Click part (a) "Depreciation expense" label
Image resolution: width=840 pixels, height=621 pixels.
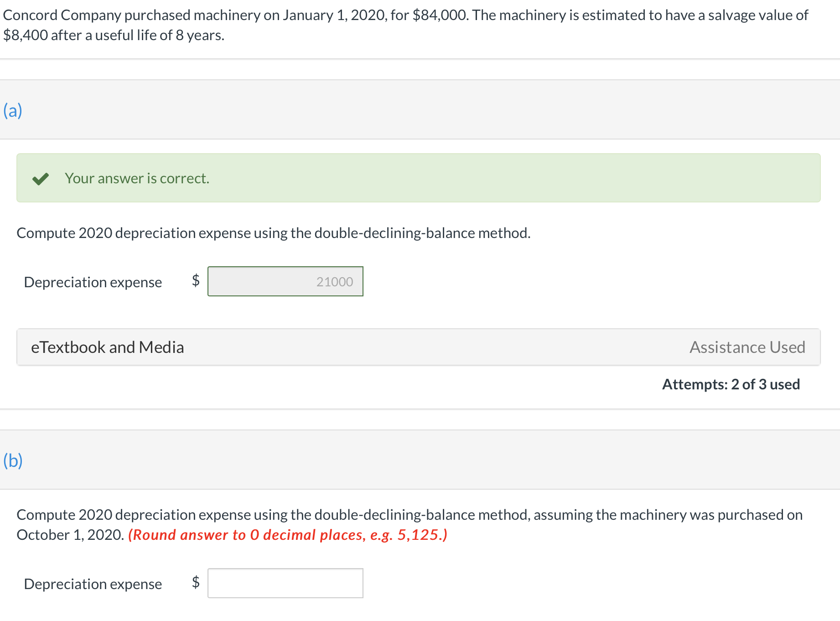tap(93, 282)
